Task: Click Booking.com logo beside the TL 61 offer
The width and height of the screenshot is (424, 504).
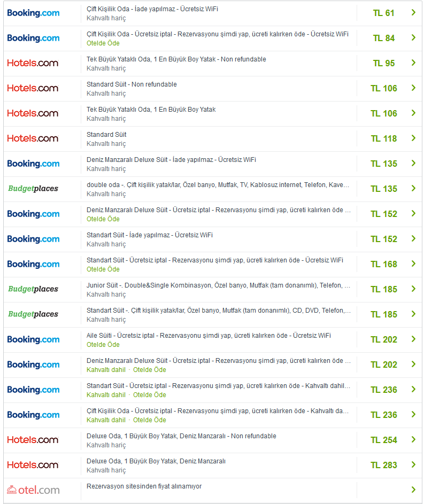Action: pyautogui.click(x=33, y=13)
